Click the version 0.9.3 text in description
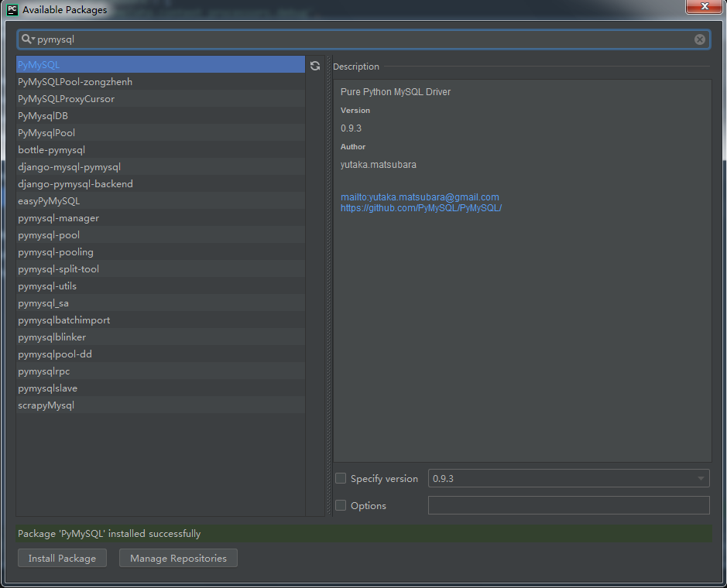Image resolution: width=727 pixels, height=588 pixels. click(x=351, y=128)
